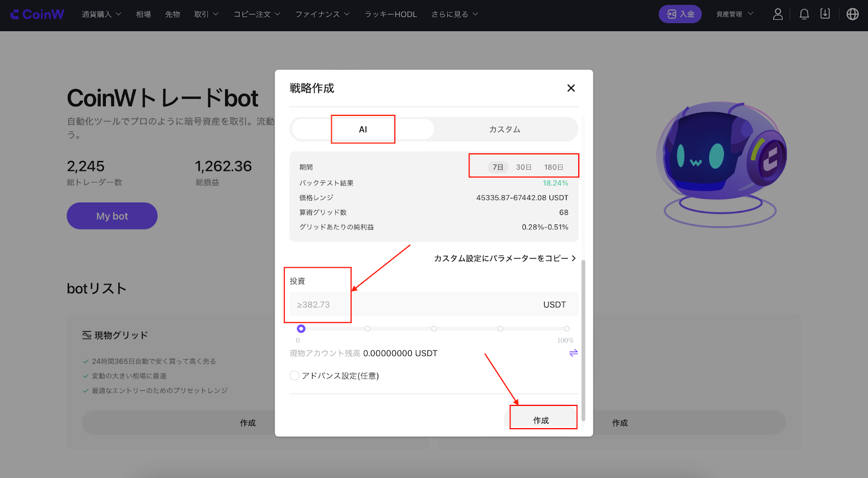Open the user profile icon
The image size is (868, 478).
pyautogui.click(x=778, y=14)
